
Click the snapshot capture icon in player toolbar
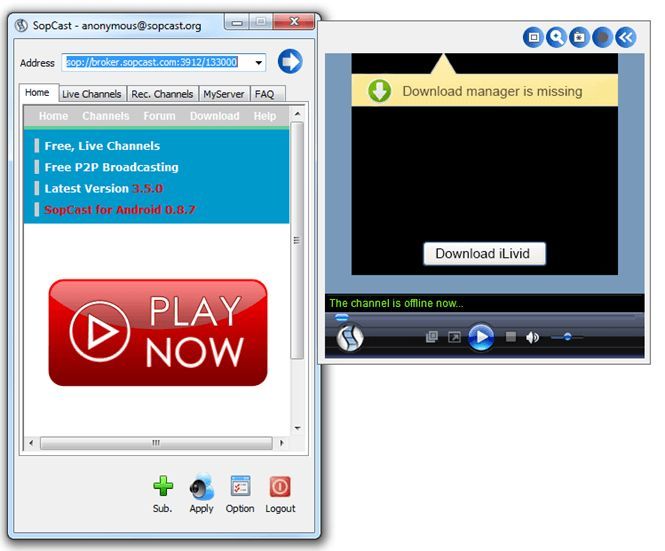click(579, 37)
